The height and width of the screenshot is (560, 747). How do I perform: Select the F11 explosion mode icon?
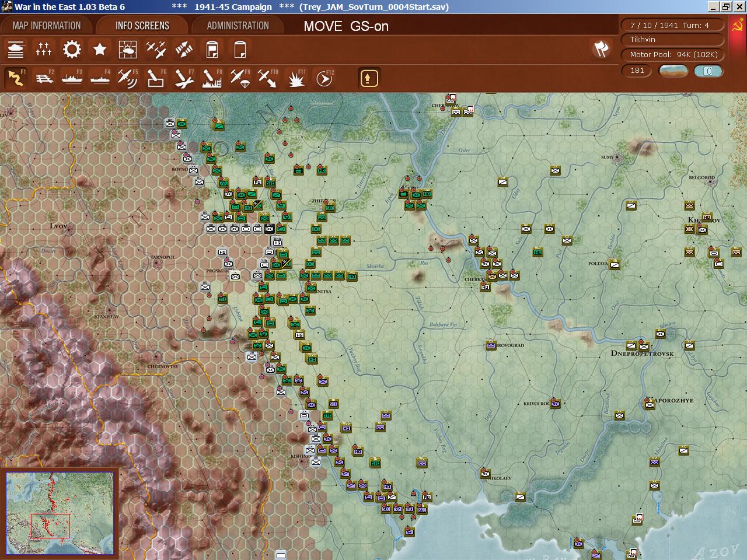[296, 78]
